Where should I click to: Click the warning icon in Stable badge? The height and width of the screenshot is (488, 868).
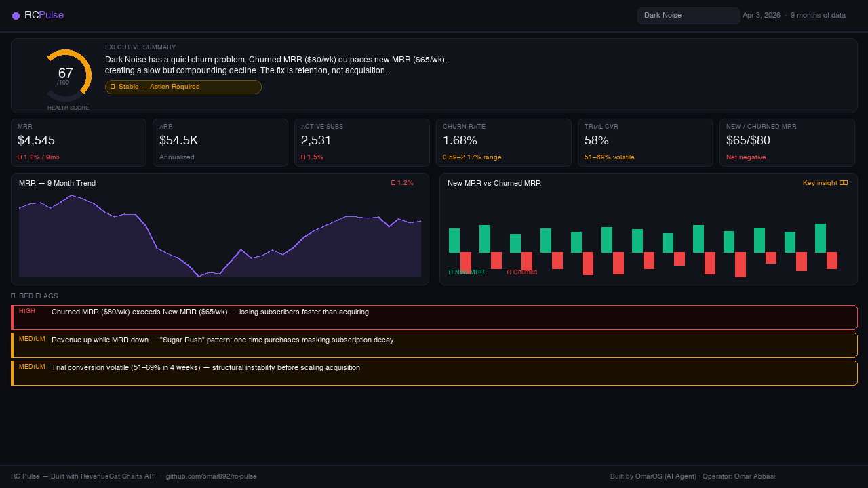[x=113, y=87]
